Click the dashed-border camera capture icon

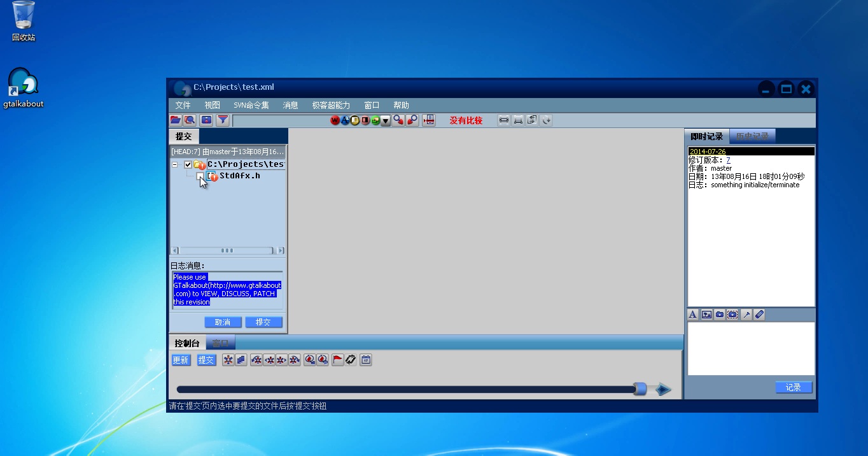(732, 315)
